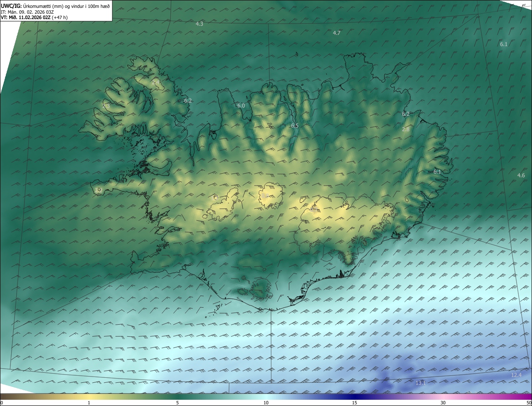Click the 'VT: Mið. 11.02.2026 02Z (+47 h)' line
This screenshot has width=532, height=406.
coord(34,17)
